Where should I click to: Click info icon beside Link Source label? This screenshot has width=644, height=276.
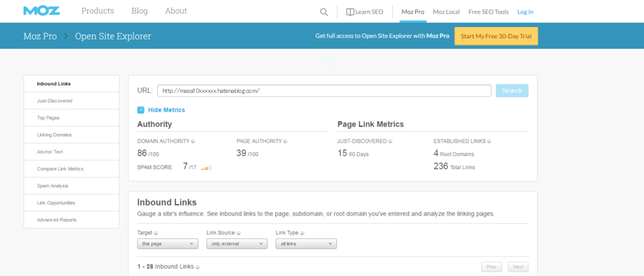238,233
